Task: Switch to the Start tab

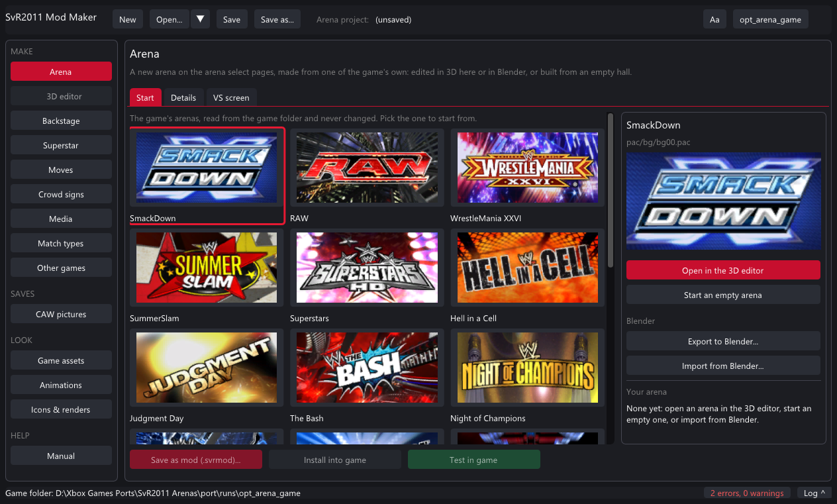Action: tap(145, 97)
